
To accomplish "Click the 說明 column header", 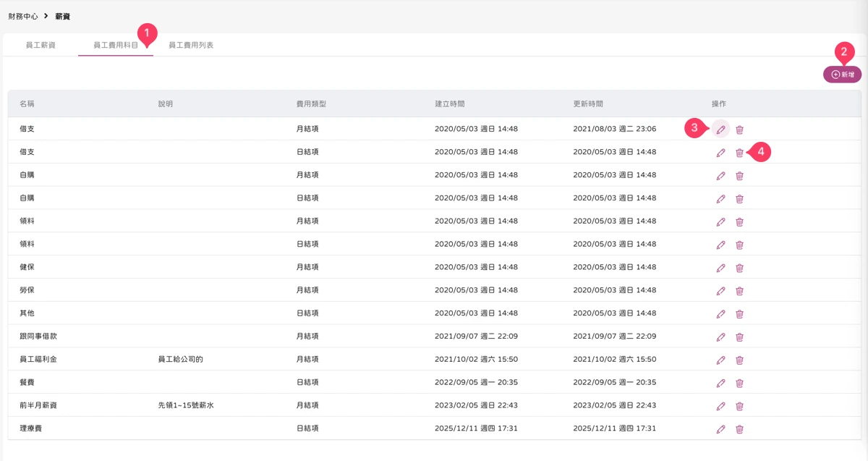I will 166,104.
